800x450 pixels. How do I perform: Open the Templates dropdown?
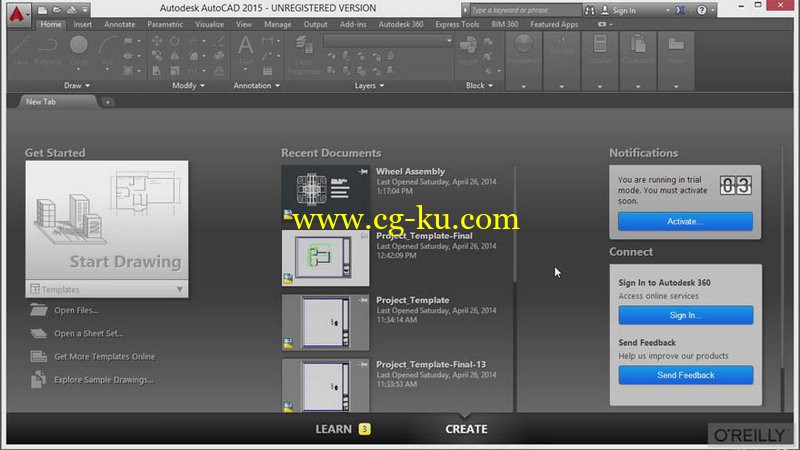(107, 289)
